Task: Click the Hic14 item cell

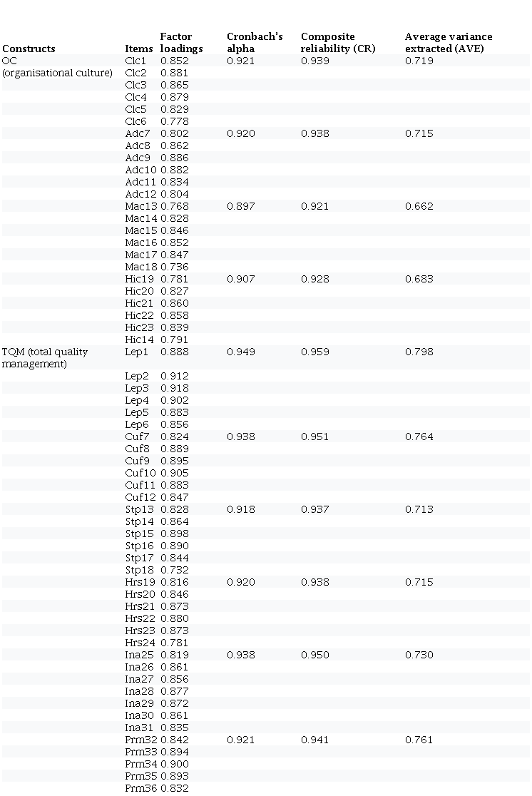Action: tap(138, 340)
